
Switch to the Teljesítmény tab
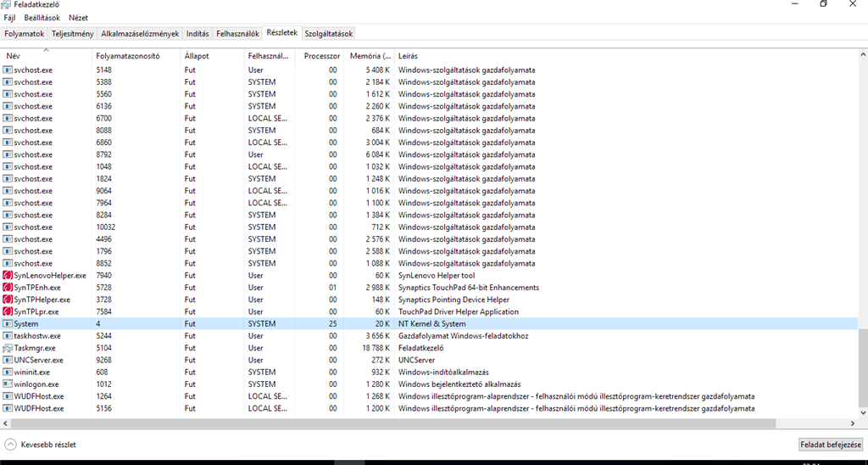73,34
